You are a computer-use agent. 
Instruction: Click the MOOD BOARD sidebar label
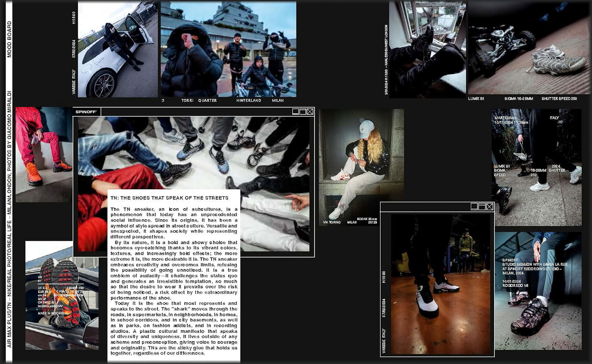pyautogui.click(x=9, y=39)
